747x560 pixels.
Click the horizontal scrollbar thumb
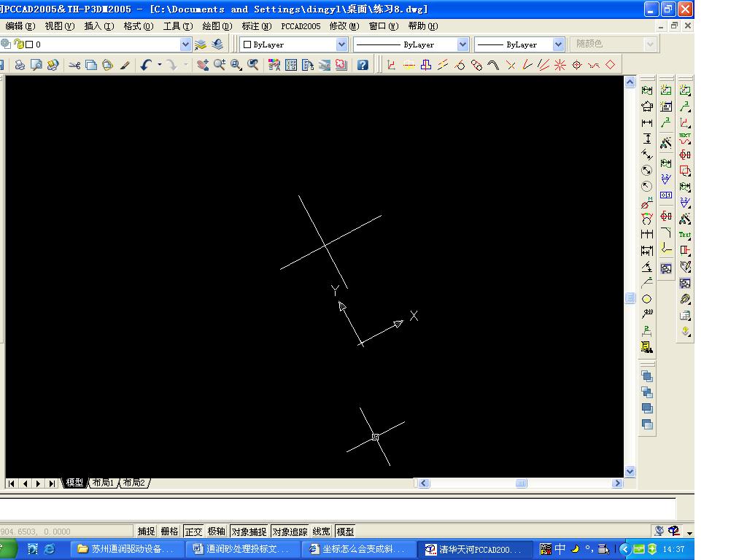point(521,483)
